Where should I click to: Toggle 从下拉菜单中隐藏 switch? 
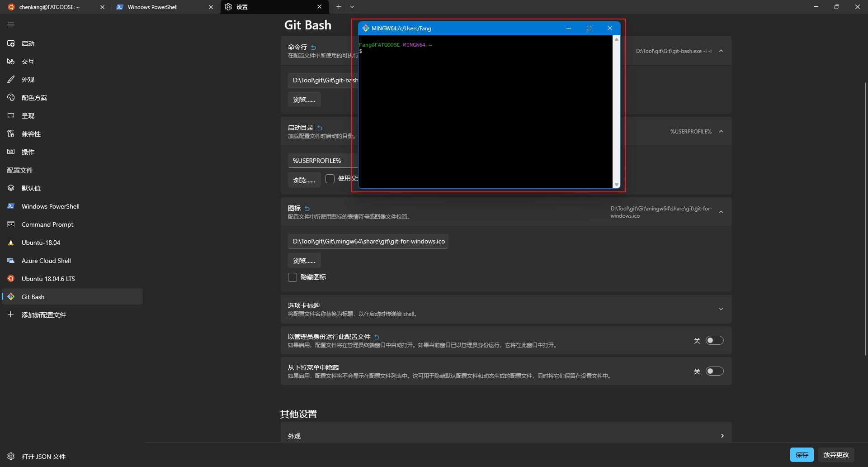coord(715,371)
